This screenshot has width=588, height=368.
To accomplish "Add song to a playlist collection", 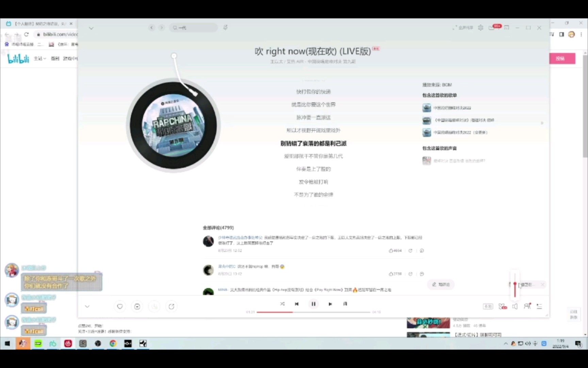I will coord(137,306).
